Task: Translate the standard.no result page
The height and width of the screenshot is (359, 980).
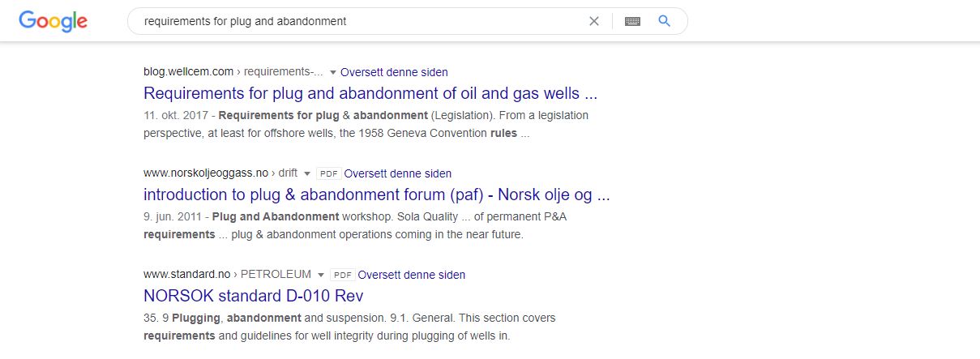Action: click(x=412, y=275)
